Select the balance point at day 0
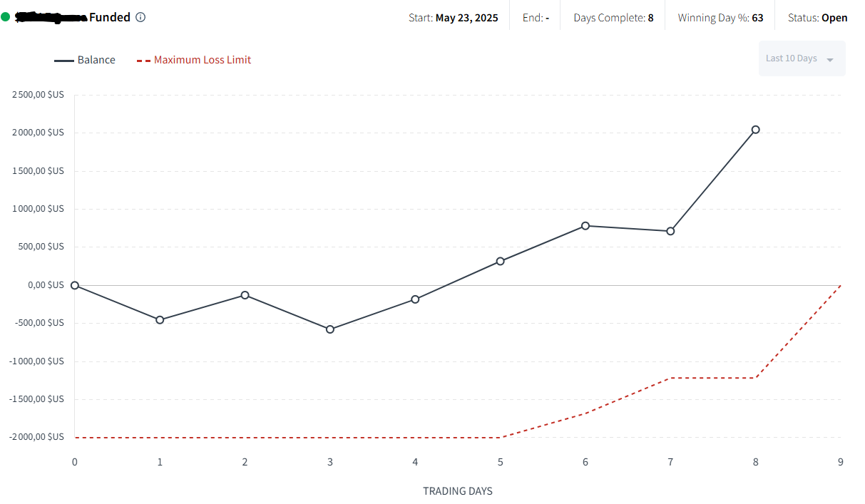 (x=75, y=285)
